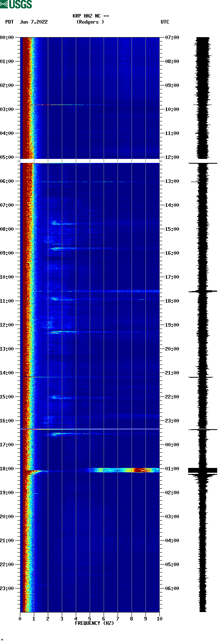Screen dimensions: 220x644
Task: Click the 21:00 UTC time label
Action: [172, 373]
